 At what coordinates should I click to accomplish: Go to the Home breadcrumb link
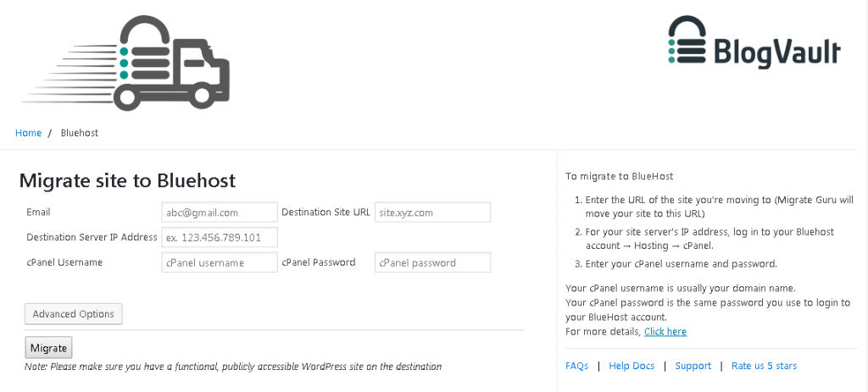(28, 133)
